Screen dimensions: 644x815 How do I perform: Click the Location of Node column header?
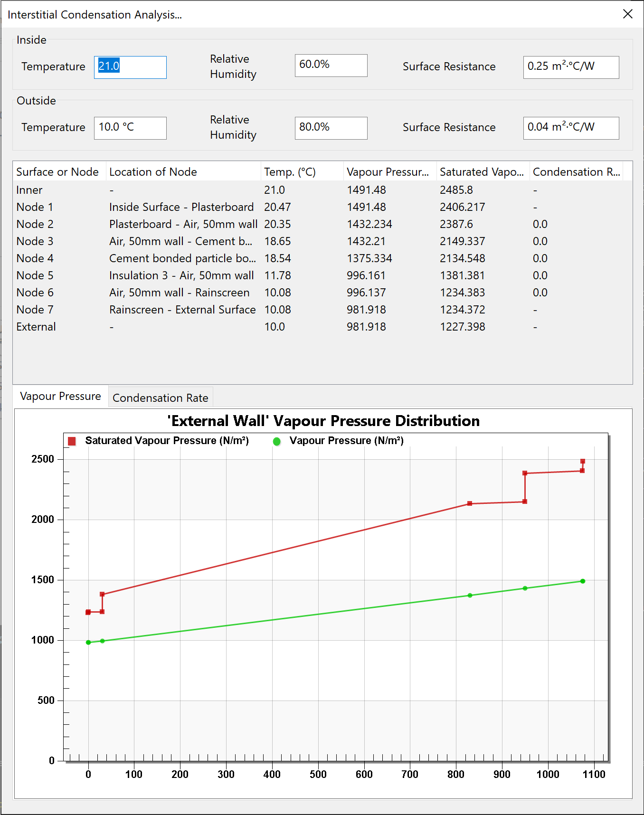[183, 171]
